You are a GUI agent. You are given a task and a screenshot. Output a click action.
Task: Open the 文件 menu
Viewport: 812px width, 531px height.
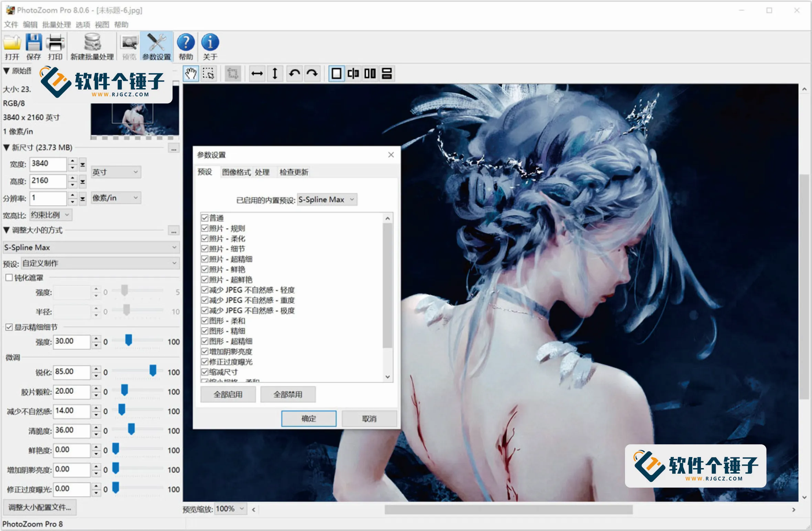11,24
